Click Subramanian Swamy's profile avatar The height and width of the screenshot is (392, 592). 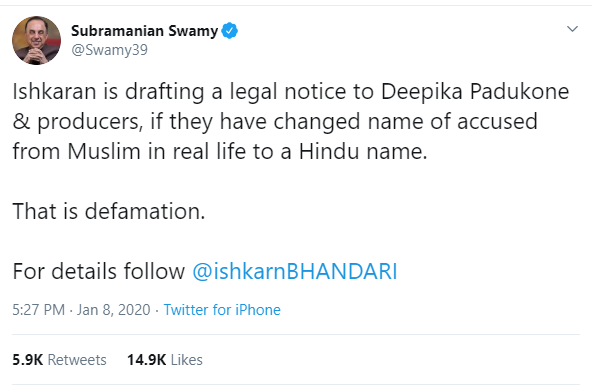click(x=36, y=40)
